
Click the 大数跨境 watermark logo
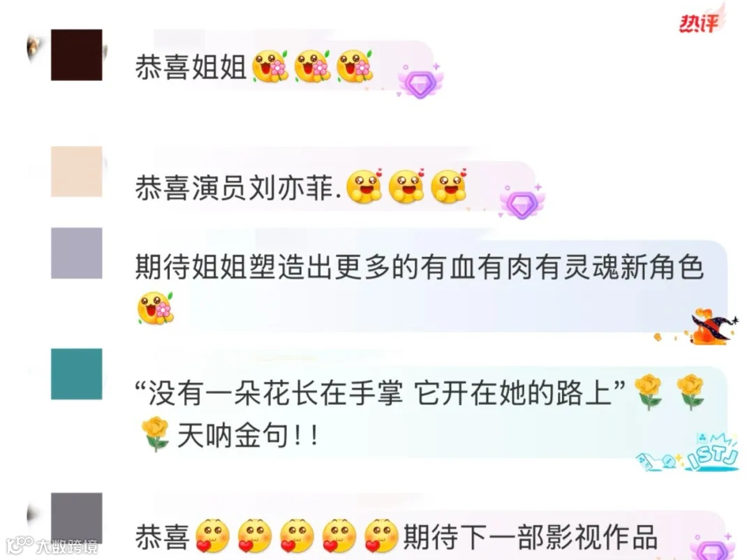click(x=52, y=547)
